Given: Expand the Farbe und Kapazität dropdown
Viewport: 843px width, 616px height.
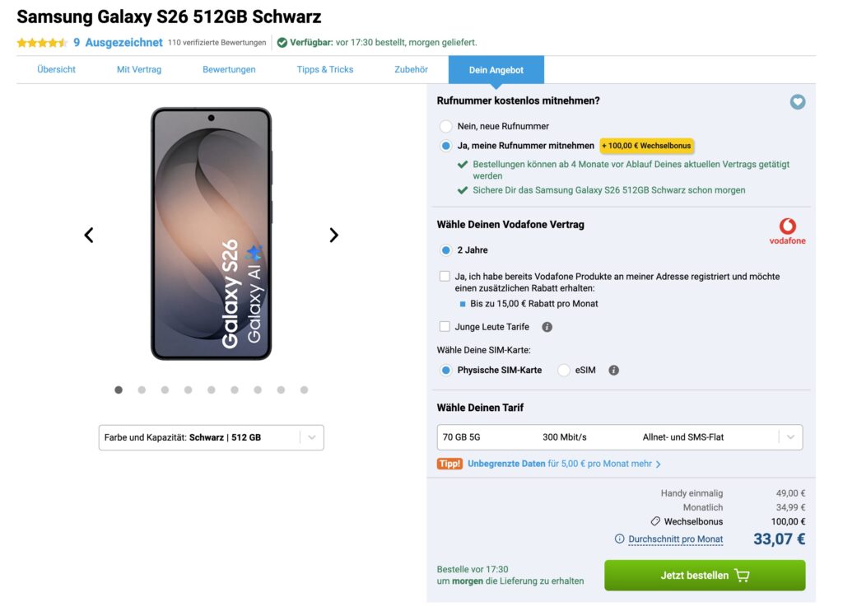Looking at the screenshot, I should 212,437.
